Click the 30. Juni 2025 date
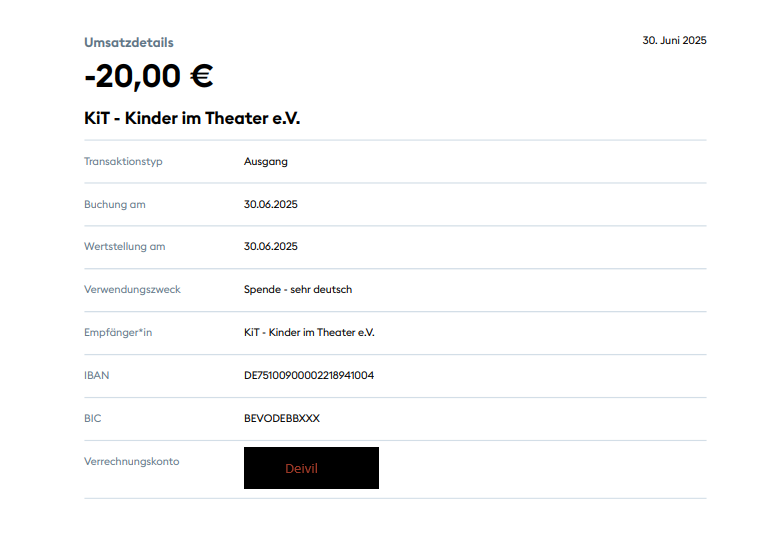The height and width of the screenshot is (543, 757). point(674,41)
